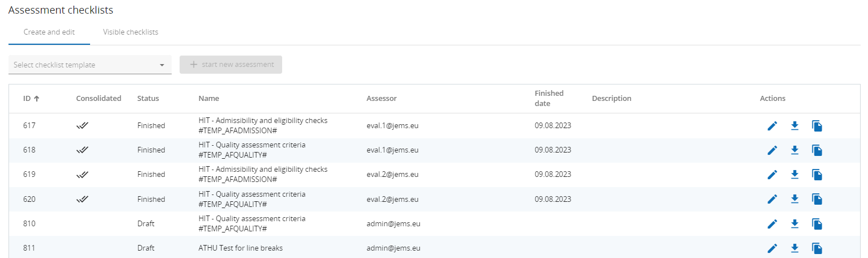Click checklist name in row 620

pyautogui.click(x=252, y=199)
